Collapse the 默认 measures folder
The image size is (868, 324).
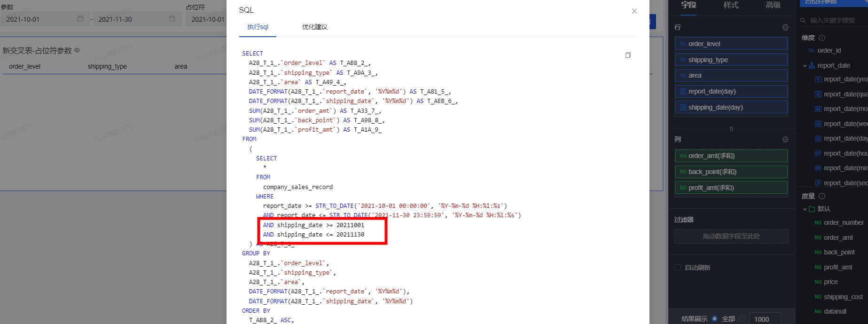tap(805, 209)
